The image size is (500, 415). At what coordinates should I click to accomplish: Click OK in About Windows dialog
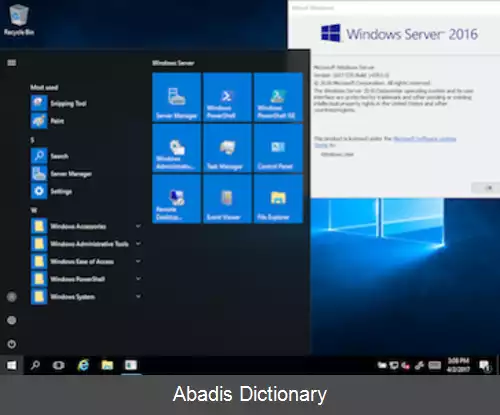click(x=487, y=188)
